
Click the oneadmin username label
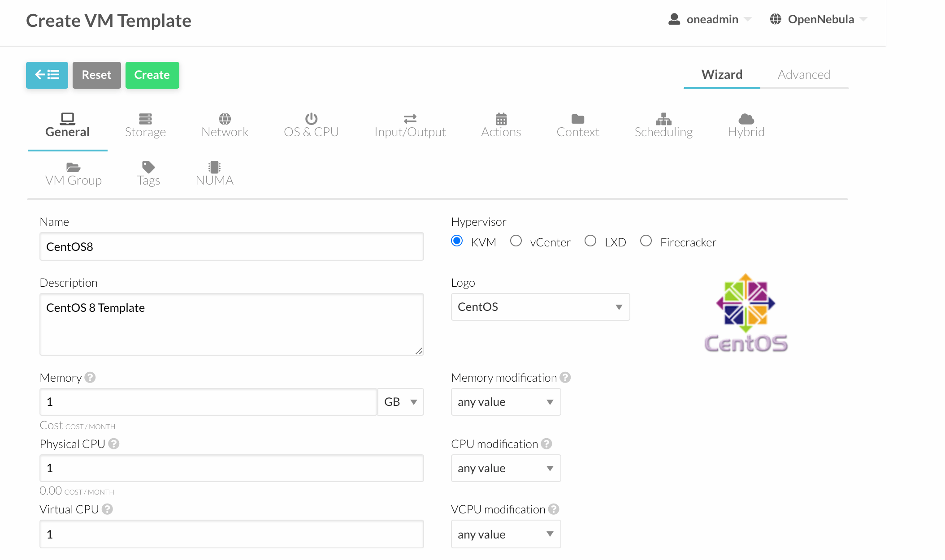click(x=712, y=19)
